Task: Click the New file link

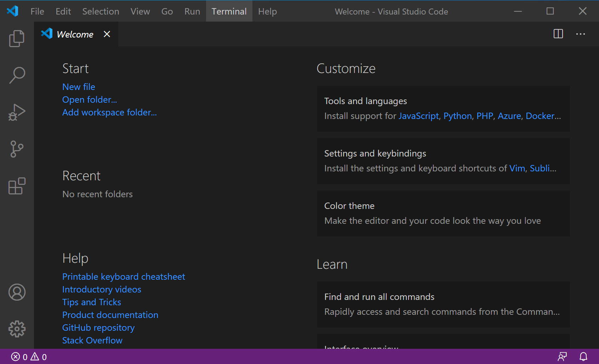Action: point(79,86)
